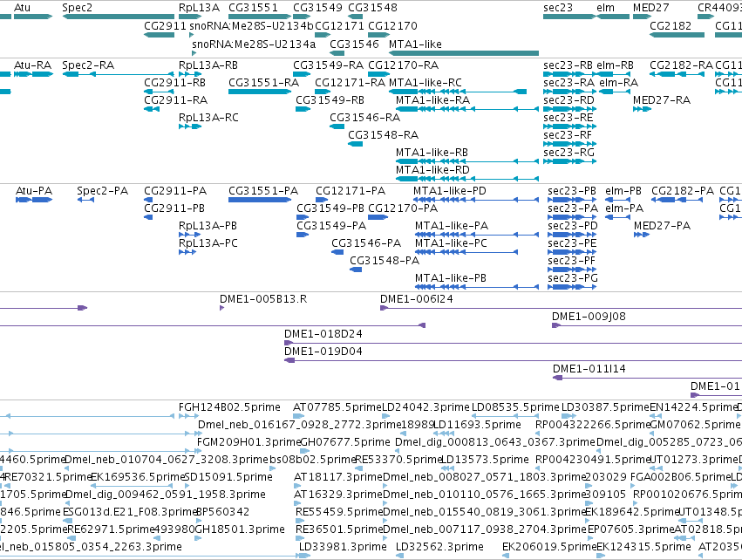Select protein Spec2-PA label
742x560 pixels.
coord(103,191)
